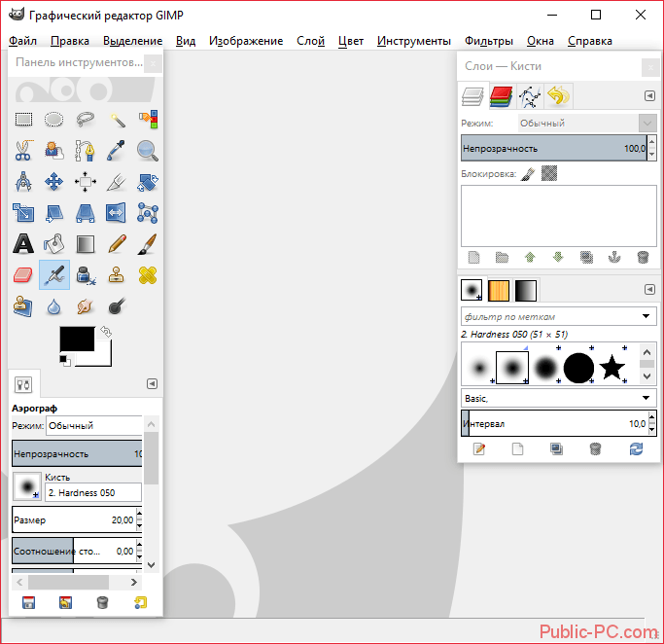
Task: Swap foreground and background colors
Action: pyautogui.click(x=106, y=332)
